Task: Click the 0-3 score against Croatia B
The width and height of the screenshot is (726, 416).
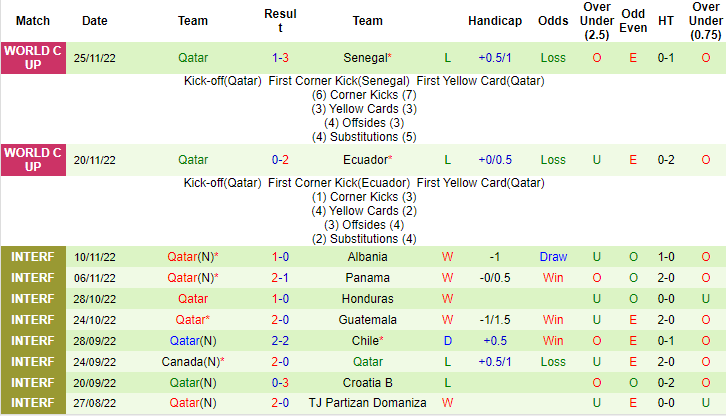Action: click(x=281, y=383)
